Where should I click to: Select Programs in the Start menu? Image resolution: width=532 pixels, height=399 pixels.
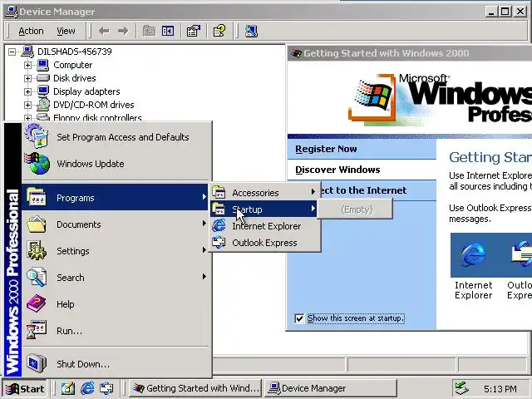(x=115, y=198)
